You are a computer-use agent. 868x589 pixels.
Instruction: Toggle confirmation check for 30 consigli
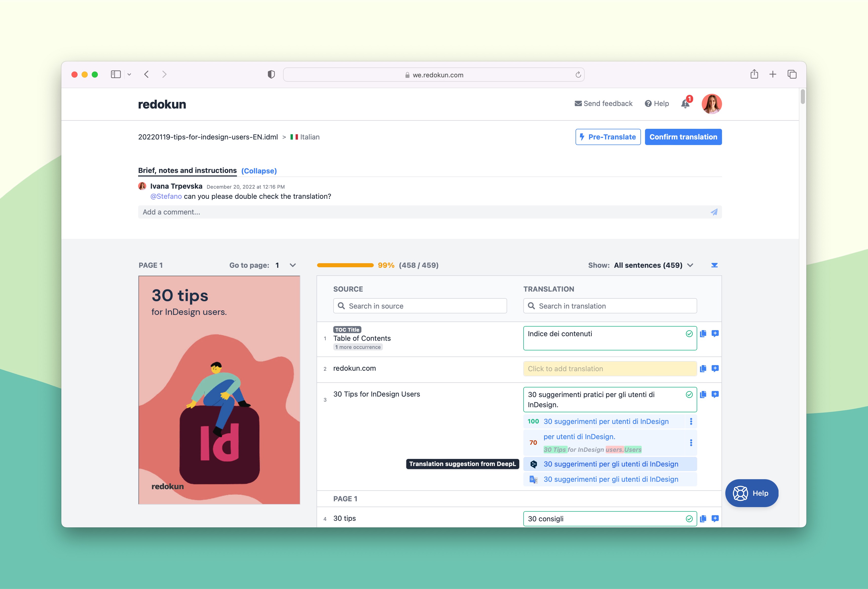(689, 519)
